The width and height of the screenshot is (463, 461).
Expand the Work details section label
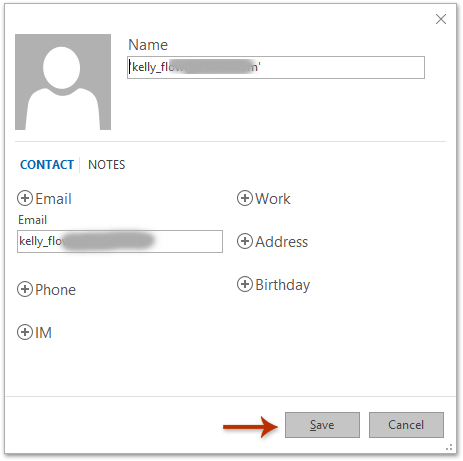tap(273, 199)
